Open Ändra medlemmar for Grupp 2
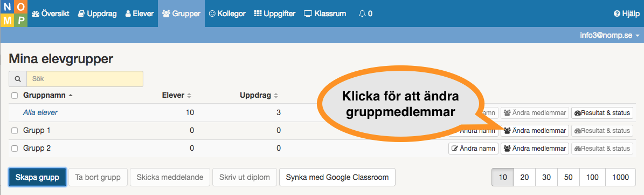644x195 pixels. pyautogui.click(x=535, y=149)
